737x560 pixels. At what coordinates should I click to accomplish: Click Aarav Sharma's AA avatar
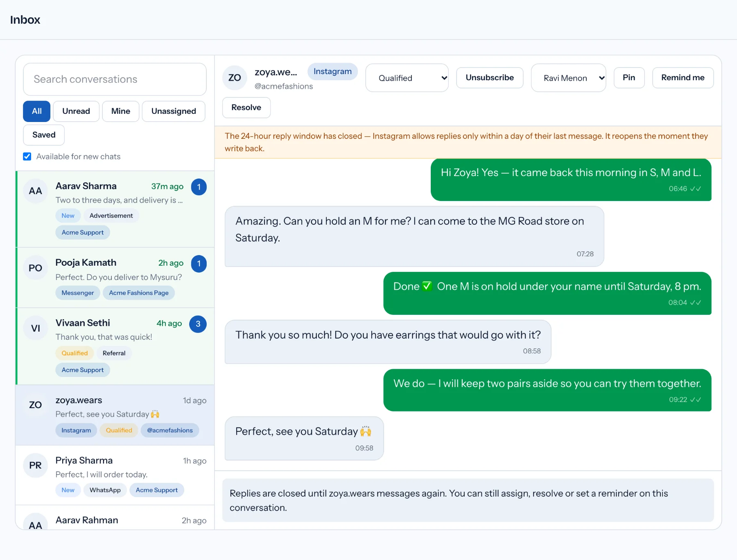[36, 191]
